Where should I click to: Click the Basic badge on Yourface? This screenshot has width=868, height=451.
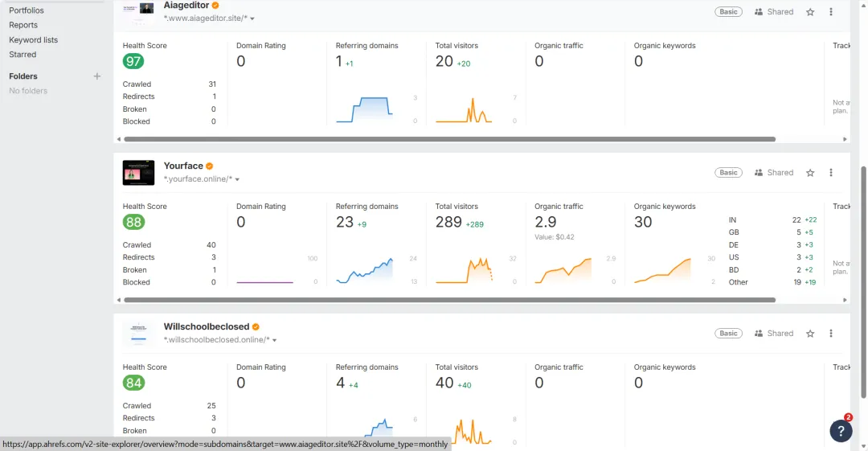tap(728, 173)
